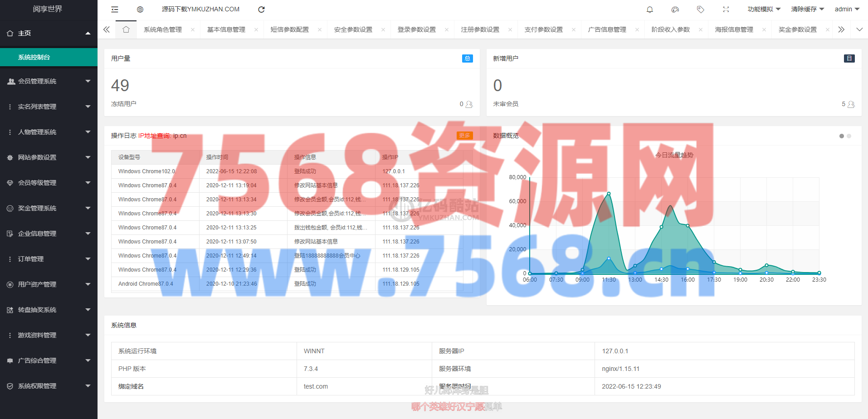Viewport: 868px width, 419px height.
Task: Click the refresh page icon
Action: pyautogui.click(x=261, y=10)
